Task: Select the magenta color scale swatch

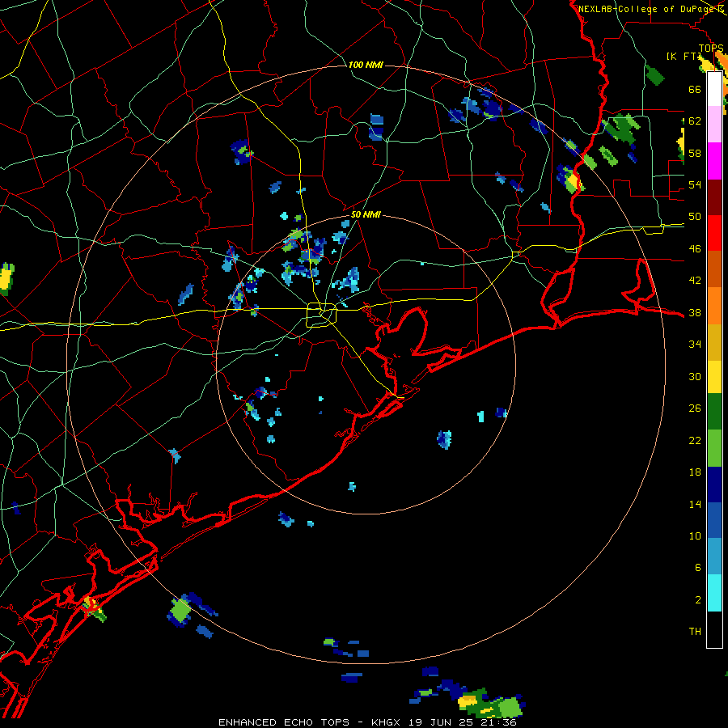Action: (x=714, y=161)
